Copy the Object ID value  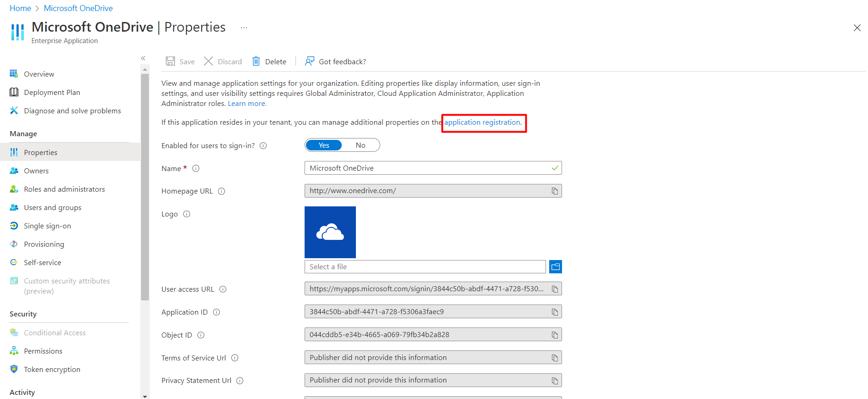(555, 335)
